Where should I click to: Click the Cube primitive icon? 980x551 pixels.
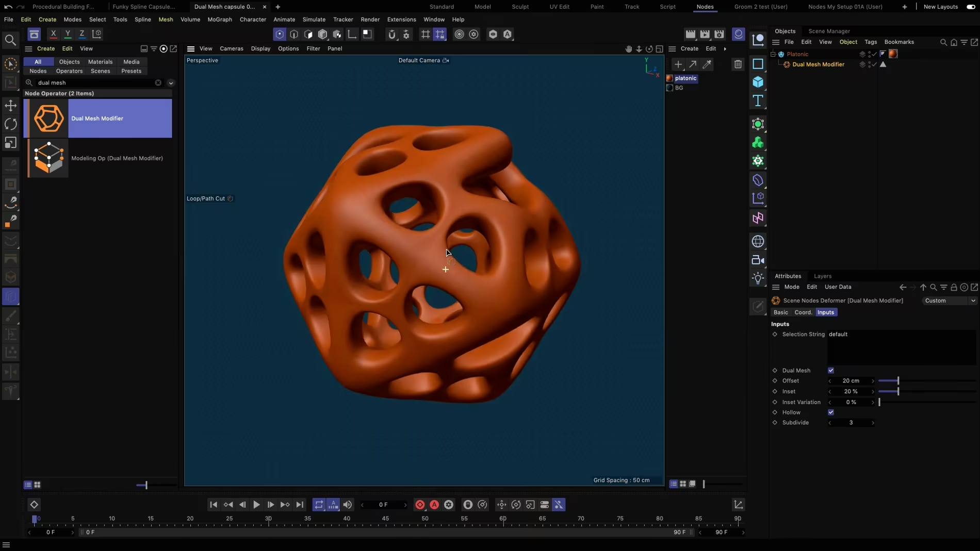(758, 82)
